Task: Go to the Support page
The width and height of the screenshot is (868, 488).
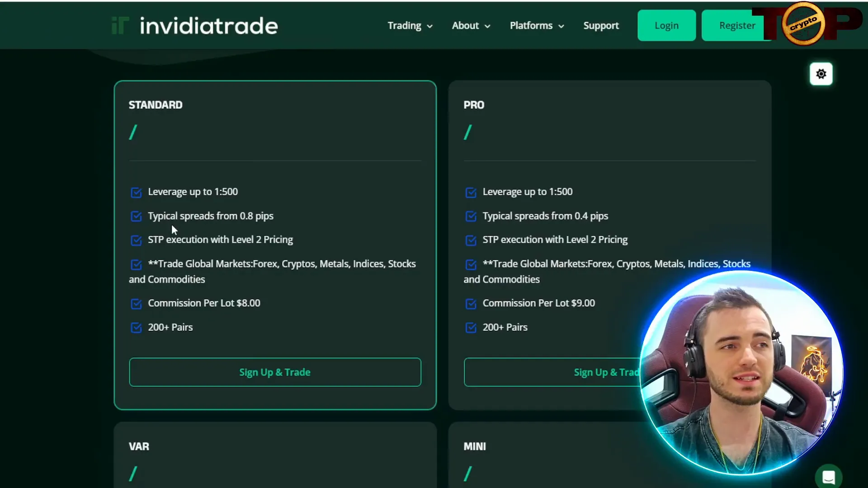Action: click(x=601, y=26)
